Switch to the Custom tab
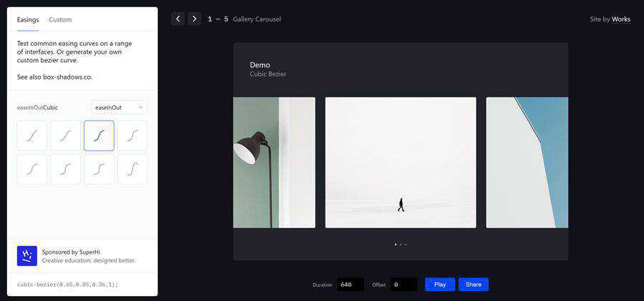The height and width of the screenshot is (301, 644). click(60, 19)
